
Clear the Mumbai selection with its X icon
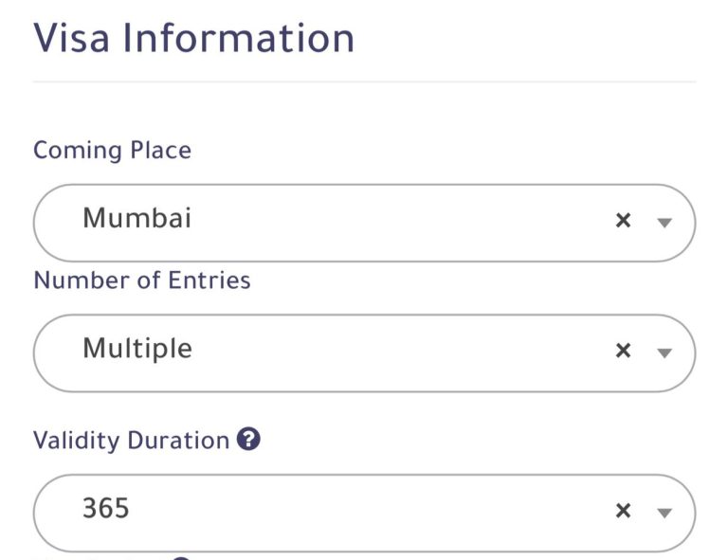[623, 220]
